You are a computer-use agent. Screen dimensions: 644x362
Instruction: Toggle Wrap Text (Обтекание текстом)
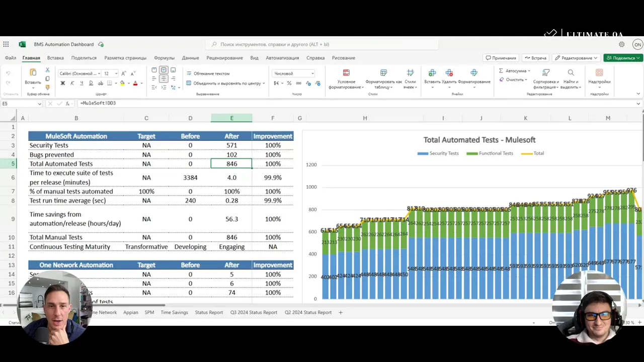pyautogui.click(x=208, y=73)
